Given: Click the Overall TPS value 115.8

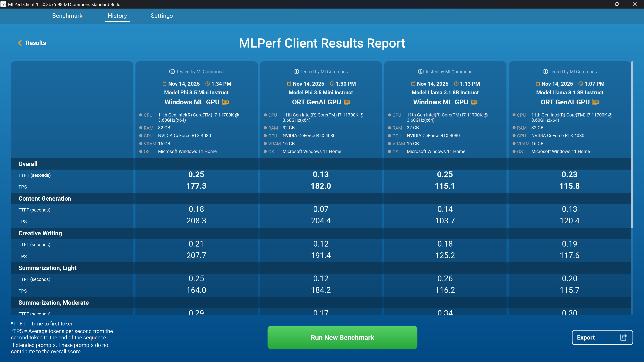Looking at the screenshot, I should coord(570,186).
